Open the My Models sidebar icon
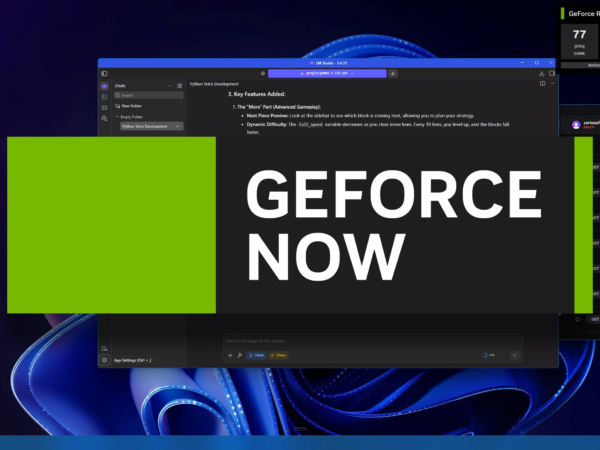Screen dimensions: 600x450 pos(104,108)
